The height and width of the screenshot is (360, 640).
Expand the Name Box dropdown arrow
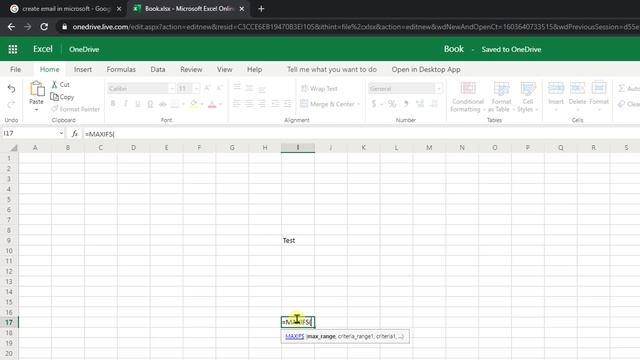click(x=61, y=133)
